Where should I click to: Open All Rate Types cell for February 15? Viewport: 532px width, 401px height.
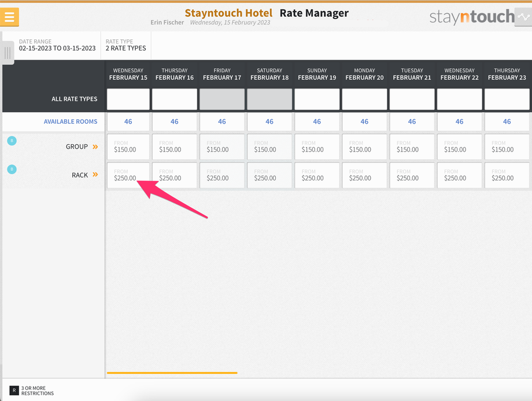click(x=128, y=99)
